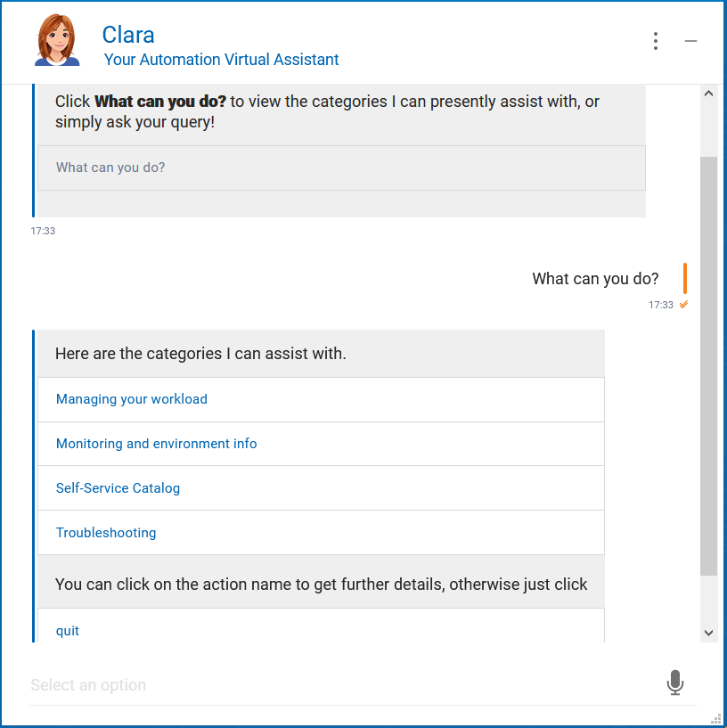Focus the 'Select an option' input field

coord(339,685)
